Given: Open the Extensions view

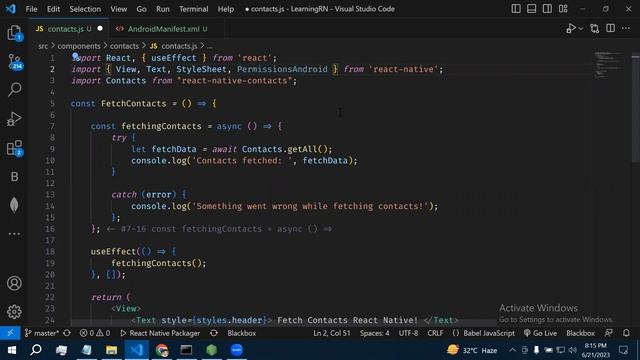Looking at the screenshot, I should (x=14, y=148).
